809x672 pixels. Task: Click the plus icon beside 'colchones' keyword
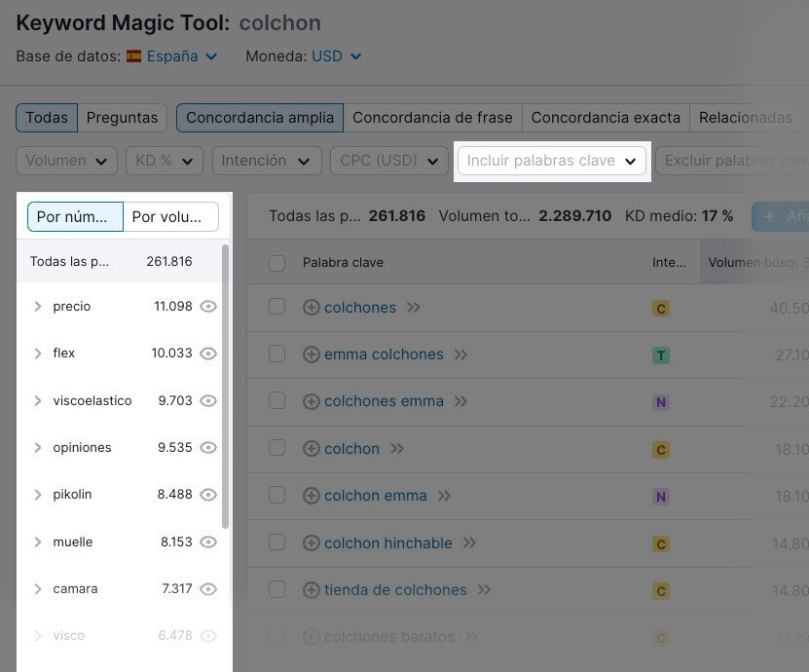point(312,308)
